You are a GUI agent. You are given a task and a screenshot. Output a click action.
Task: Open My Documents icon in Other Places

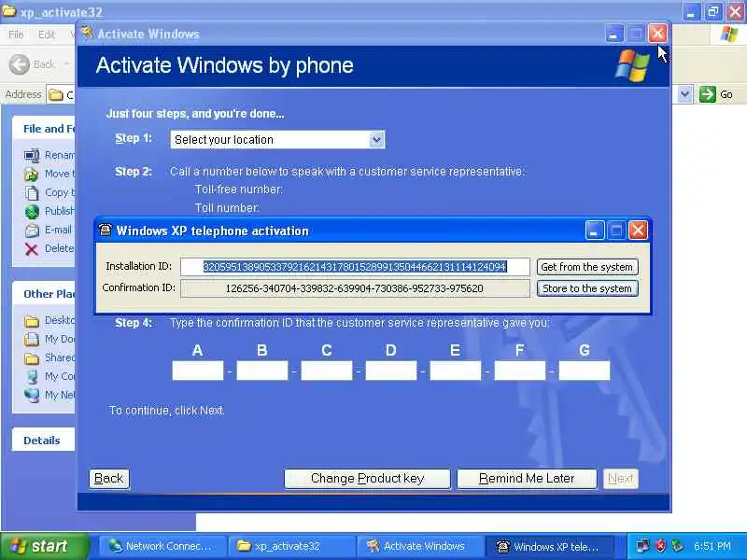tap(32, 340)
